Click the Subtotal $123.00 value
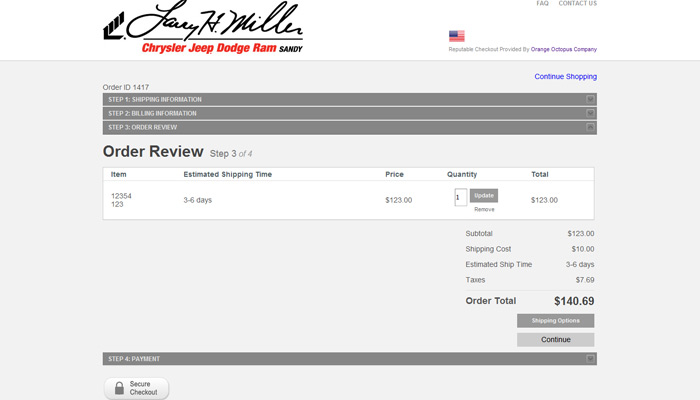The height and width of the screenshot is (400, 700). click(x=581, y=233)
